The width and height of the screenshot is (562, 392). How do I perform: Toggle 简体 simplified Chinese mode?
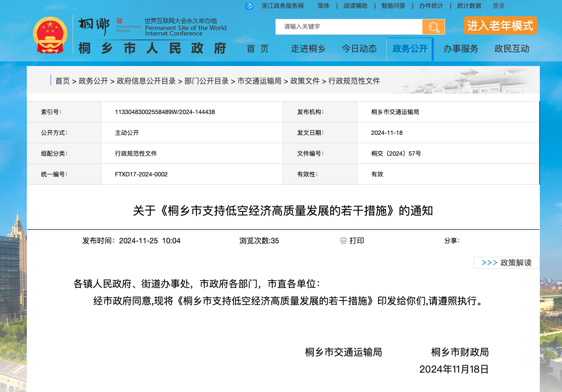pyautogui.click(x=323, y=6)
